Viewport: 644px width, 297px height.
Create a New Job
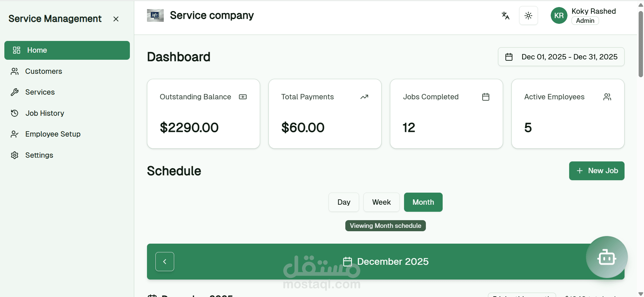[597, 171]
